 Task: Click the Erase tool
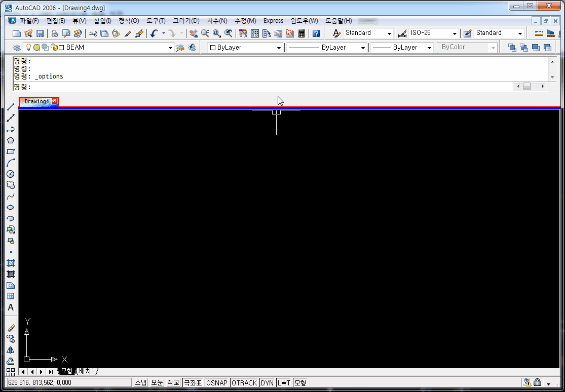click(11, 328)
